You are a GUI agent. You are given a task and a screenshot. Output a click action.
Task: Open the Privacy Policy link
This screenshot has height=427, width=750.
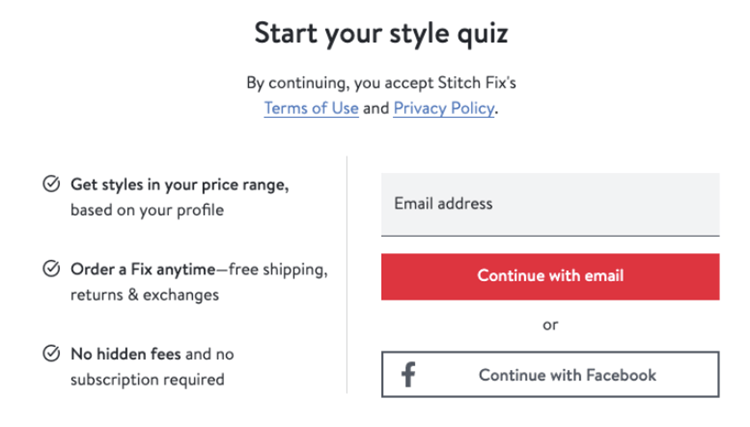pyautogui.click(x=443, y=108)
